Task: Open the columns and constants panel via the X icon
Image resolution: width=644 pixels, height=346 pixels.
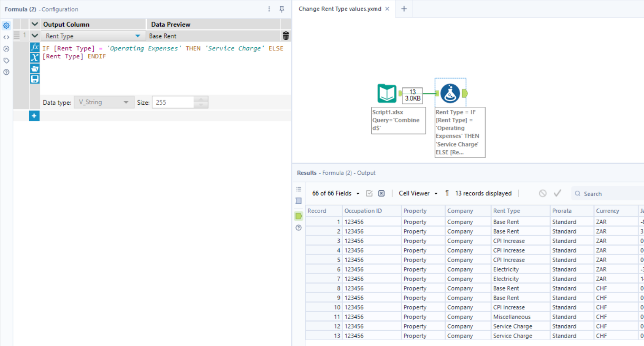Action: [x=35, y=58]
